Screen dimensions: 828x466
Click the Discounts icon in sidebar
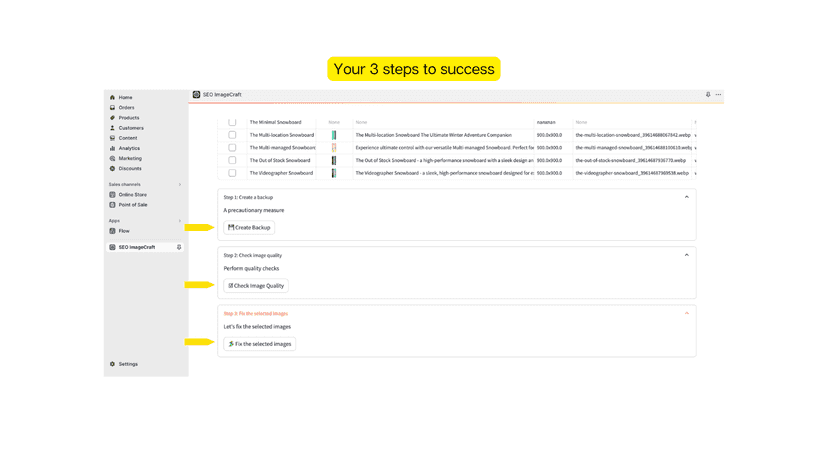click(x=112, y=169)
